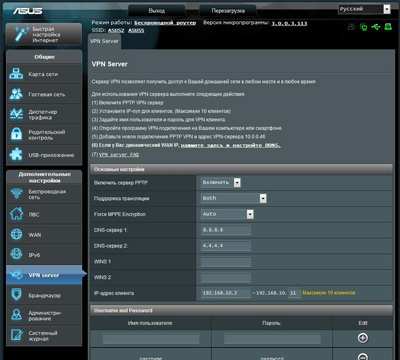Click the new username input field
The height and width of the screenshot is (360, 400).
pos(151,339)
